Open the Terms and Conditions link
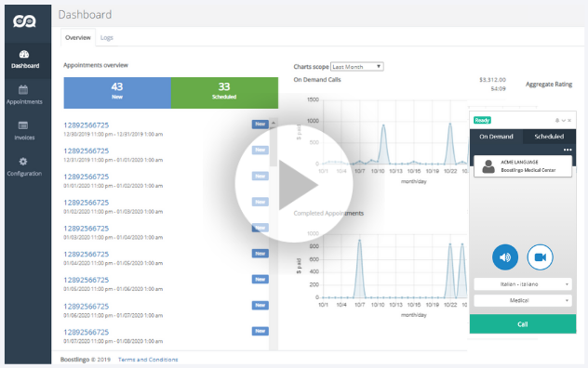This screenshot has width=588, height=368. coord(148,360)
